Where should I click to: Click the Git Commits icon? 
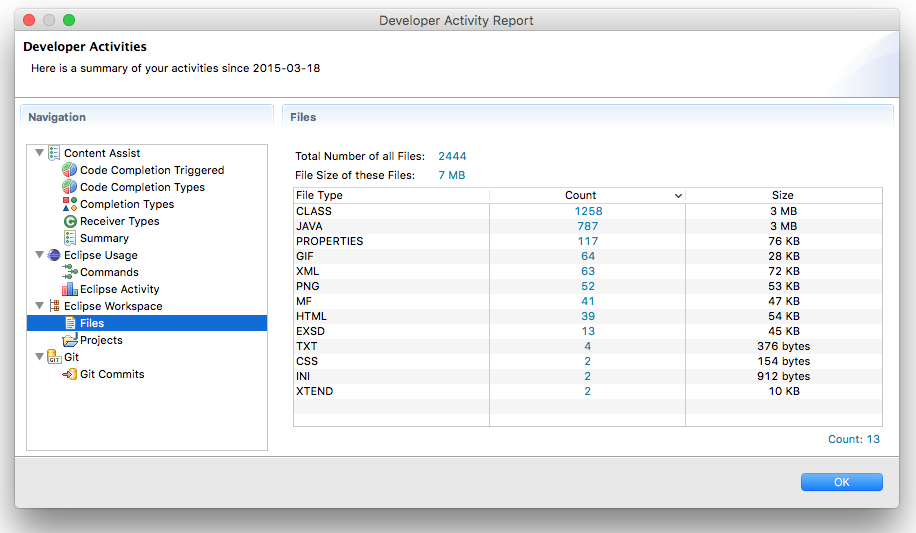pyautogui.click(x=70, y=375)
